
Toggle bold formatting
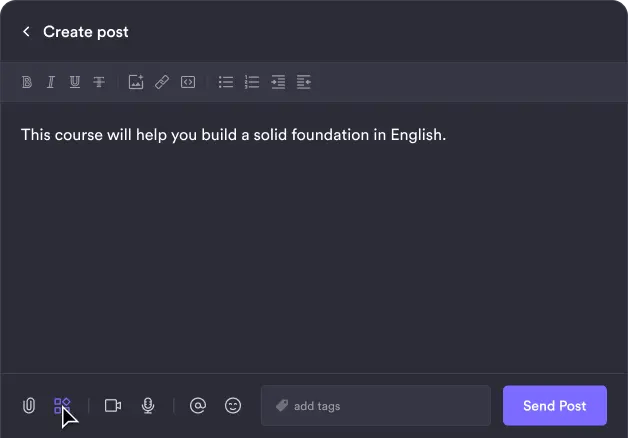click(27, 82)
